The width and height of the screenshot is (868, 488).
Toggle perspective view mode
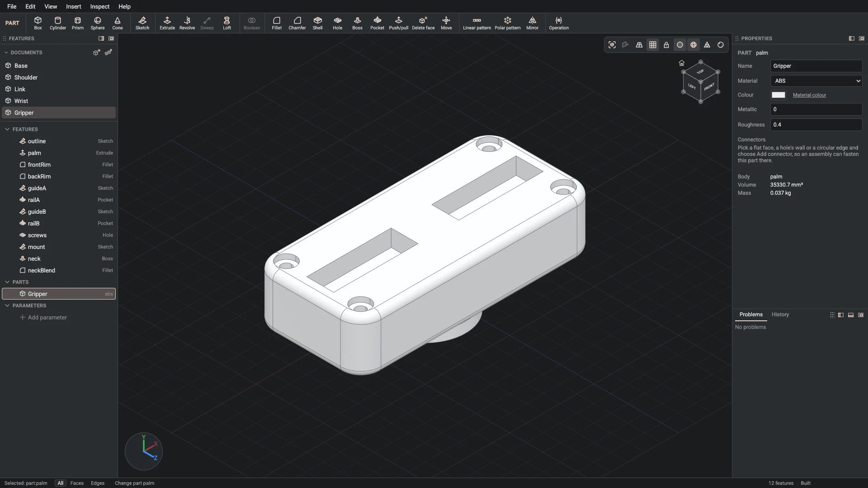point(639,45)
